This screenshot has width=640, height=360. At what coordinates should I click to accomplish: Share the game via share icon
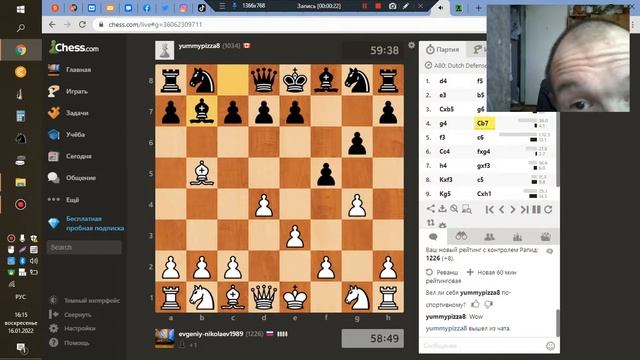click(x=431, y=209)
